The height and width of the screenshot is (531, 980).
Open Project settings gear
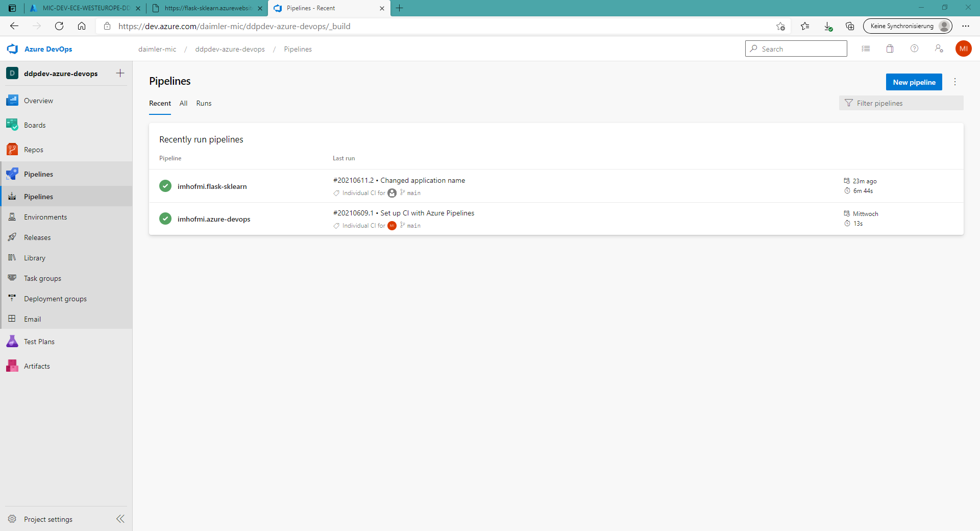pos(12,519)
